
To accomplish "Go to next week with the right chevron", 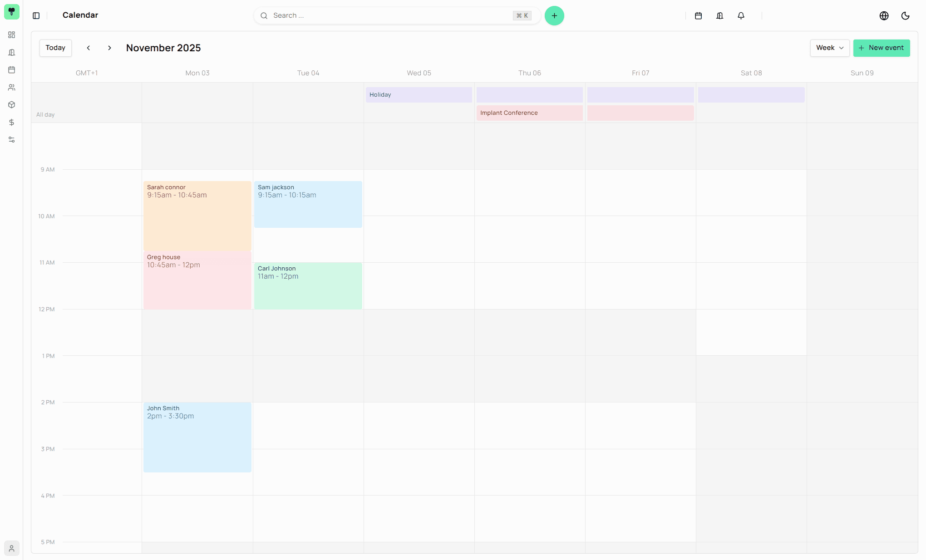I will point(109,48).
